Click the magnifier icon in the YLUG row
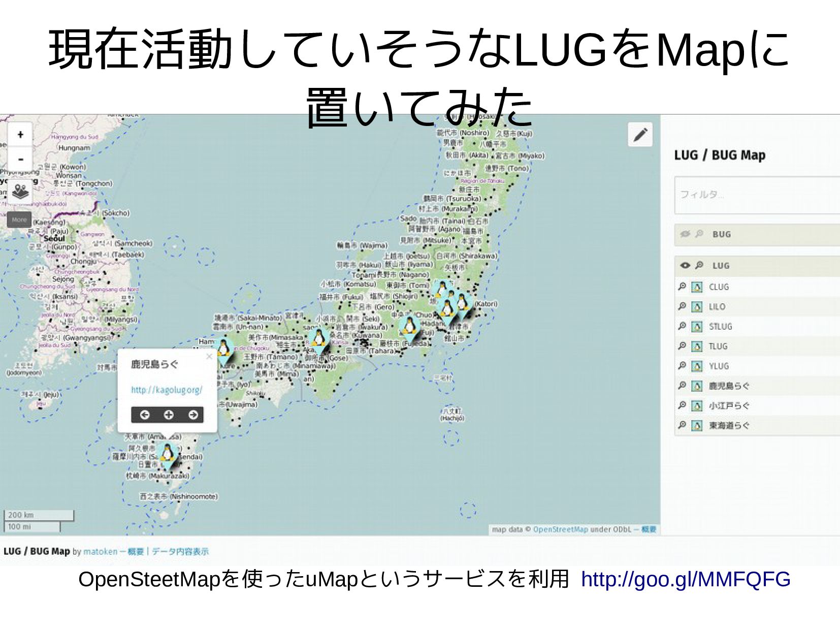This screenshot has width=840, height=630. point(682,366)
